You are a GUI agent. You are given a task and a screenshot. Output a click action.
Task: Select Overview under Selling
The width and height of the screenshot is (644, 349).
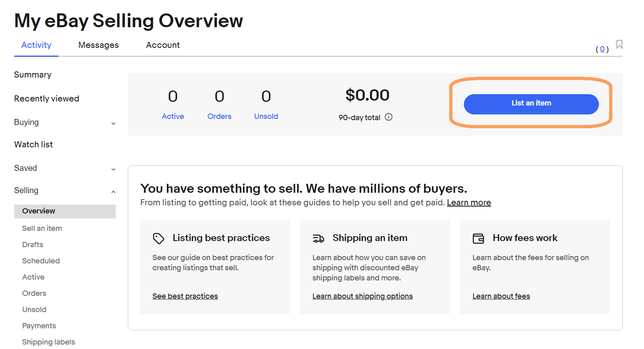coord(65,211)
